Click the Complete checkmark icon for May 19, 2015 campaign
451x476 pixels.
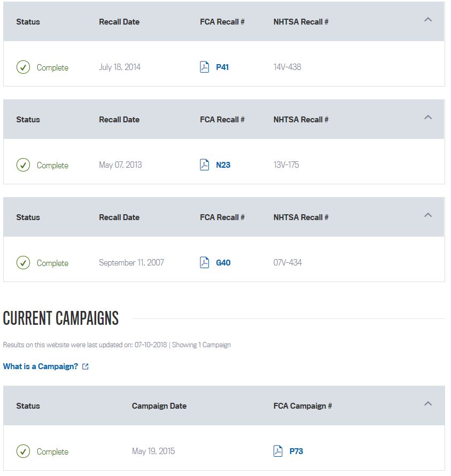[x=23, y=451]
